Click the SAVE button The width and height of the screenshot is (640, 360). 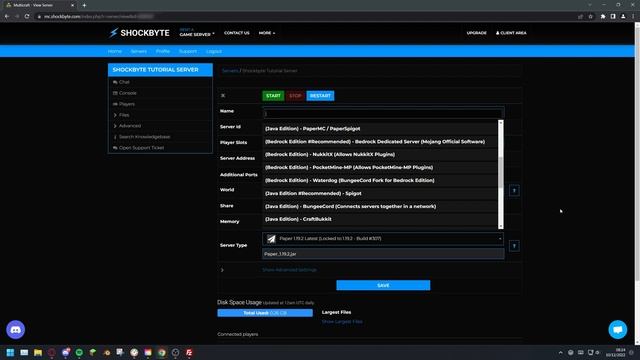point(383,285)
